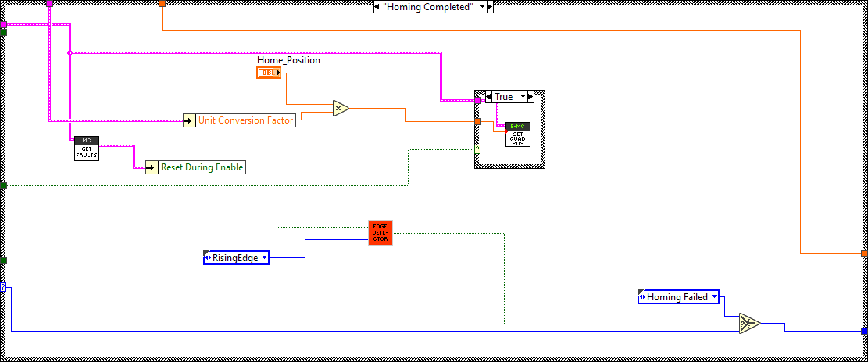Click the Home_Position DBL terminal
Viewport: 868px width, 362px height.
pyautogui.click(x=269, y=73)
